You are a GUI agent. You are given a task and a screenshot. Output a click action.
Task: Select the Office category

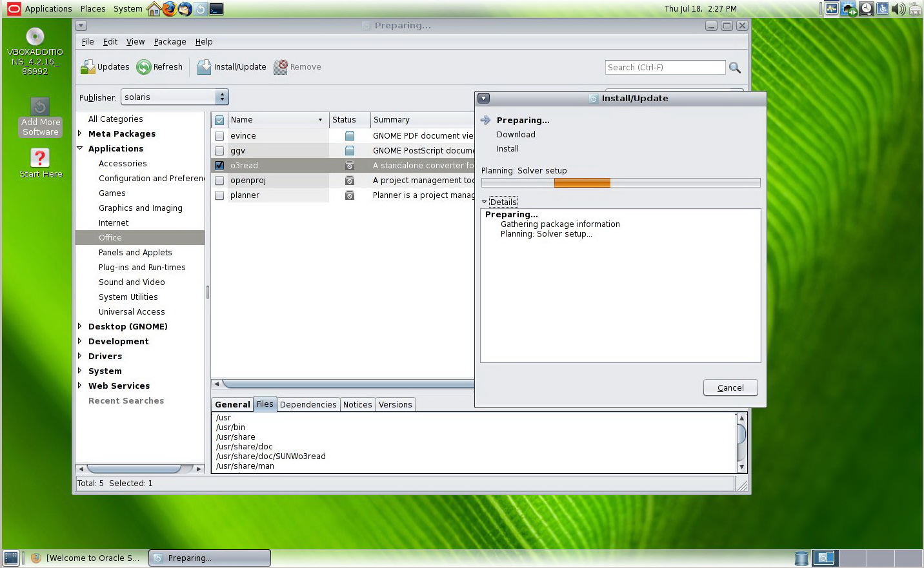click(x=140, y=237)
